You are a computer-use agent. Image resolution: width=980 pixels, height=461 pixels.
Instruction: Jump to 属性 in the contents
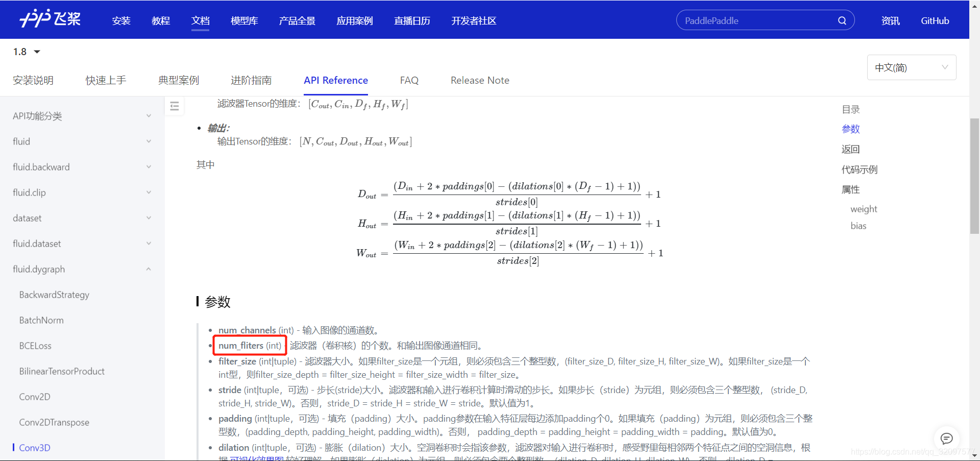851,189
